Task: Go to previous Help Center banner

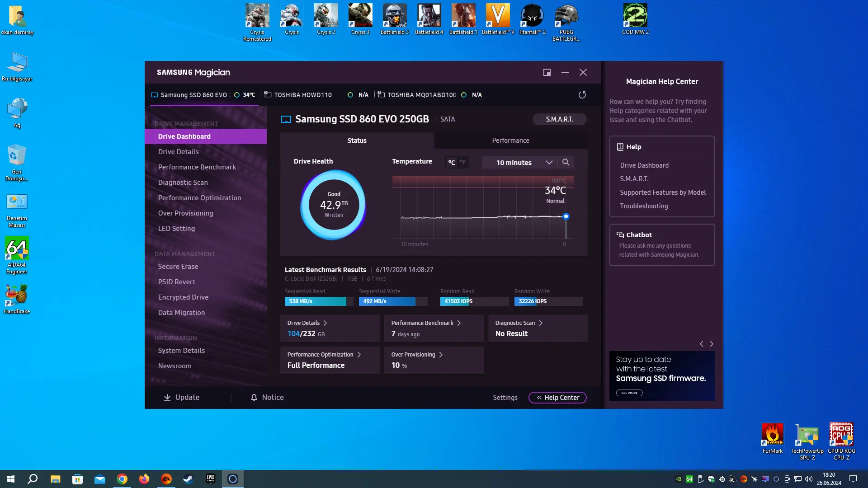Action: point(702,344)
